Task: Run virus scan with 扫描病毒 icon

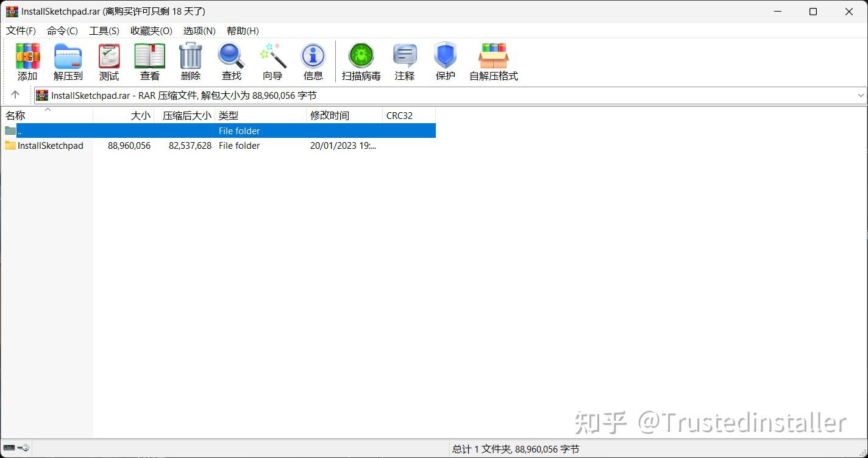Action: (361, 61)
